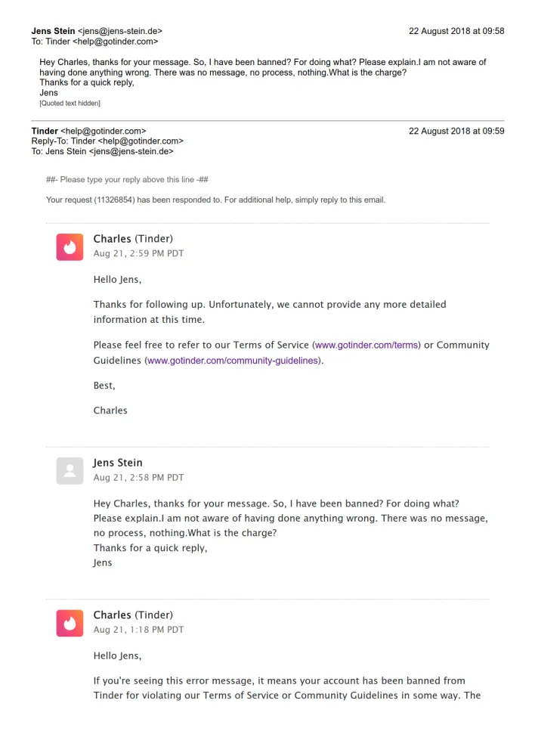The height and width of the screenshot is (756, 535).
Task: Click the To: Jens Stein recipient line
Action: tap(102, 151)
